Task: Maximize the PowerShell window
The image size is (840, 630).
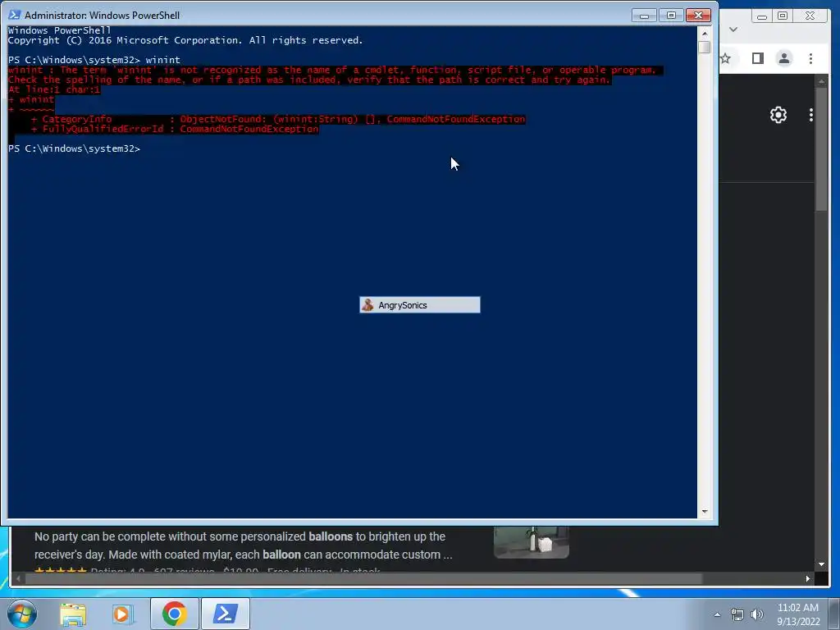Action: tap(671, 16)
